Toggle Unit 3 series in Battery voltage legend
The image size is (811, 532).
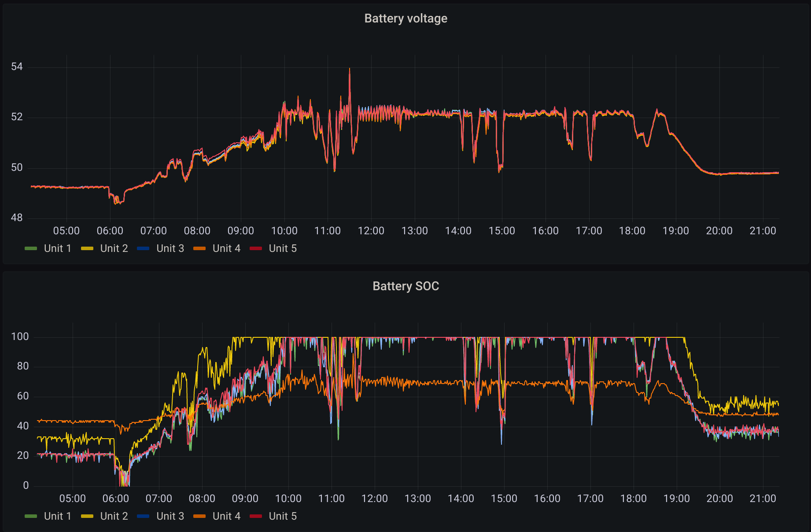point(170,248)
